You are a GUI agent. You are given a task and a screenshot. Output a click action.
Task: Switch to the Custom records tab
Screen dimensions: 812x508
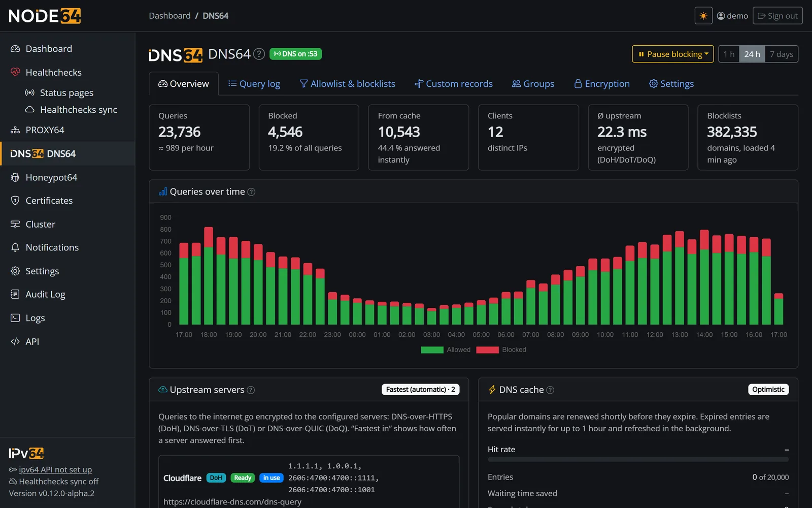[x=454, y=84]
